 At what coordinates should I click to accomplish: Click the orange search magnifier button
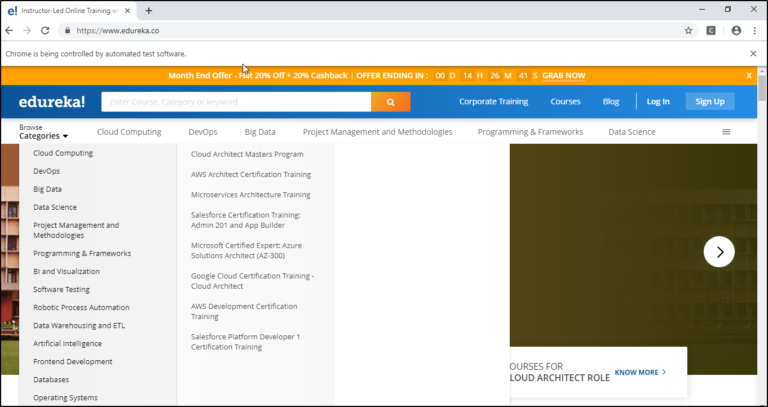[391, 102]
